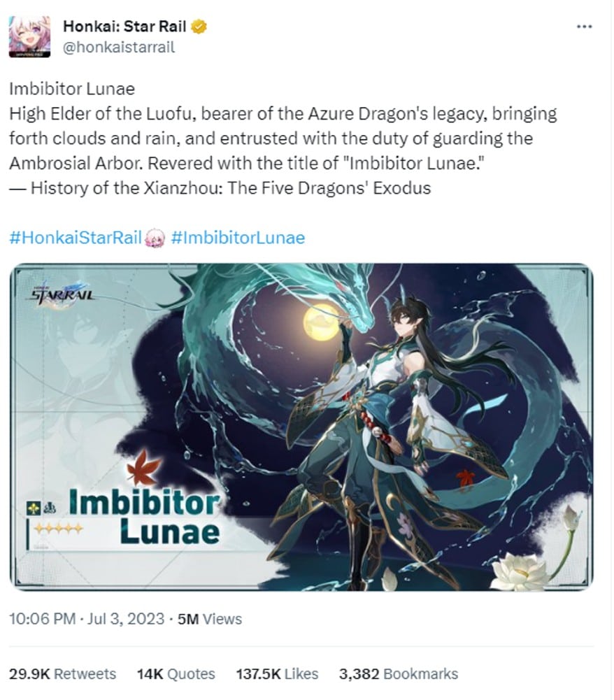Open the Imbibitor Lunae artwork image
Viewport: 614px width, 700px height.
(x=301, y=427)
